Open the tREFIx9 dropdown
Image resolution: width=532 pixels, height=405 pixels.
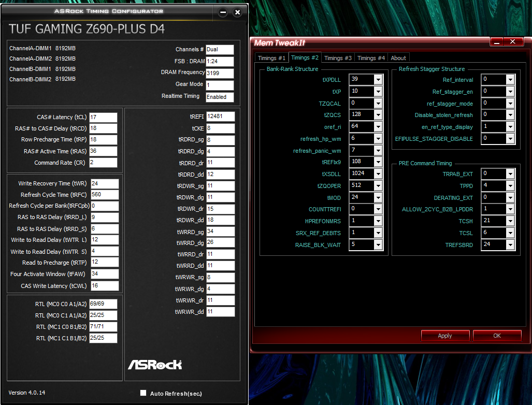(378, 162)
